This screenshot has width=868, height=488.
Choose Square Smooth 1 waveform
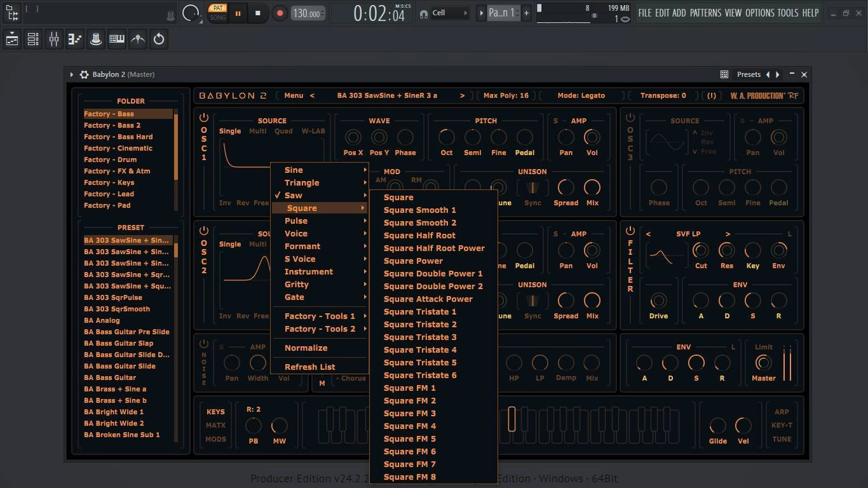(x=433, y=210)
